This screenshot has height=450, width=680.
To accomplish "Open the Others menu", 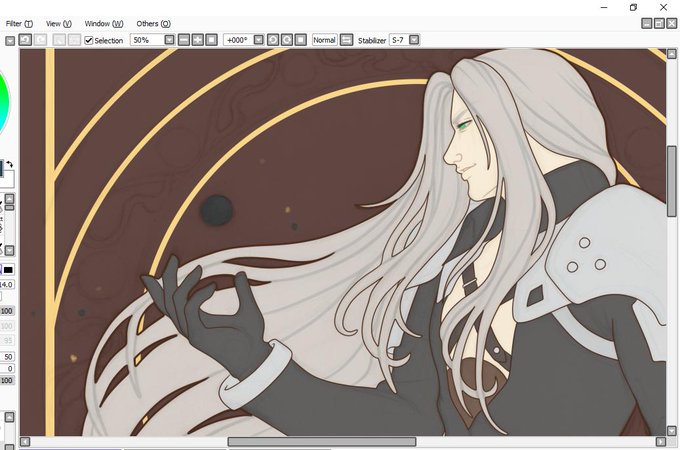I will coord(154,23).
